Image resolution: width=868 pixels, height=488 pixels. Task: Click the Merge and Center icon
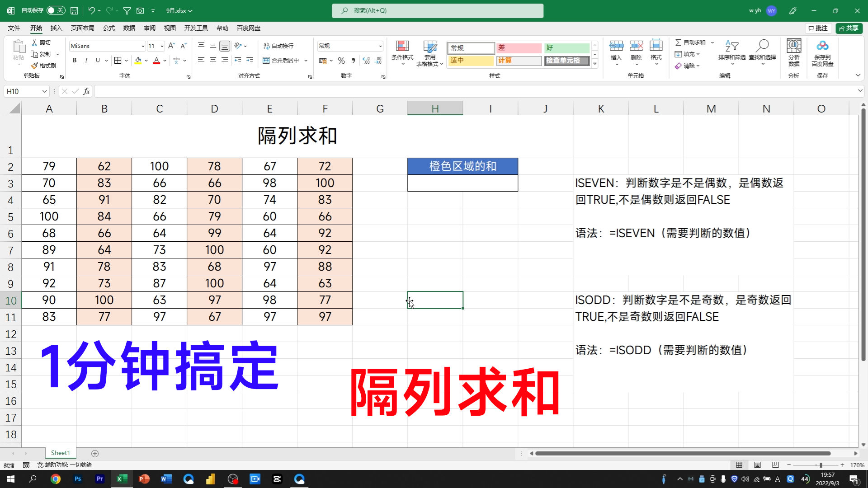click(266, 60)
